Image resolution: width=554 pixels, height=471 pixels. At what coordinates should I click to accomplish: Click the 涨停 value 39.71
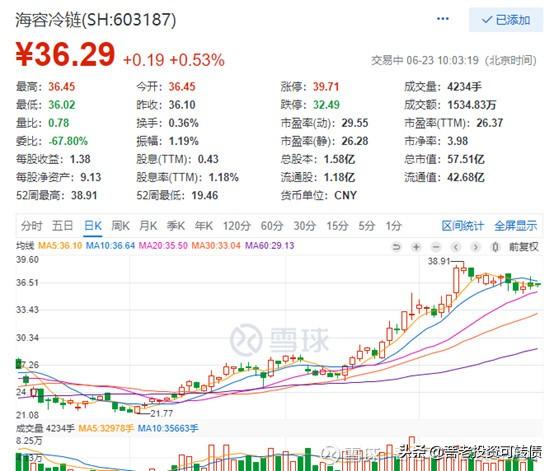[326, 87]
